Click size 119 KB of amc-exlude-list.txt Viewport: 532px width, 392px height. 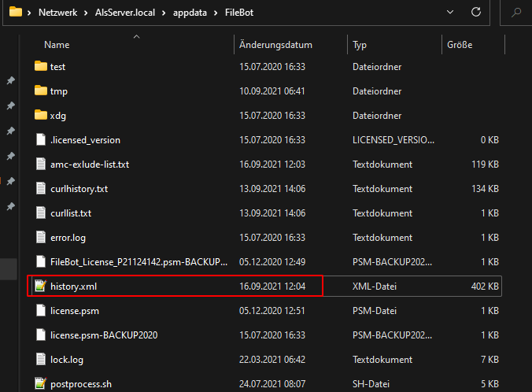point(486,165)
